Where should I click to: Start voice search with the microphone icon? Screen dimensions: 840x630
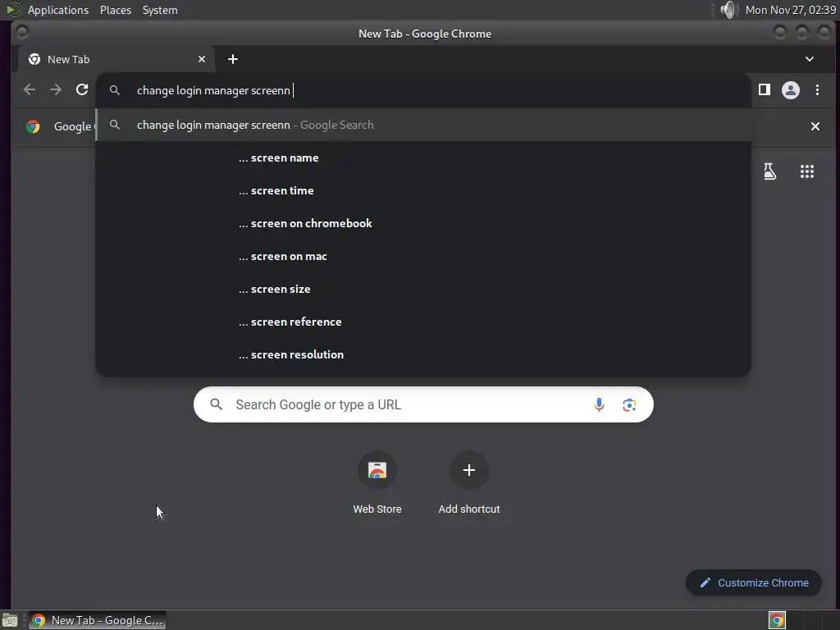click(599, 404)
